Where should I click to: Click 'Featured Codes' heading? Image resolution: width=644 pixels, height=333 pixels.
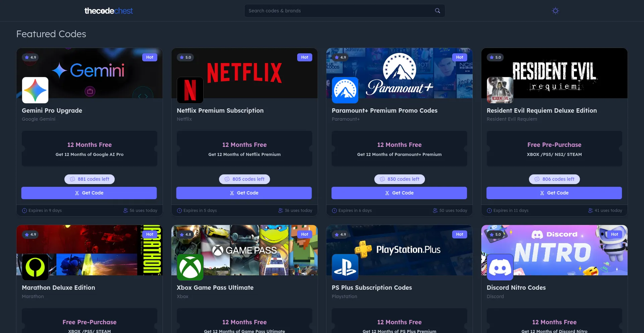click(x=51, y=34)
